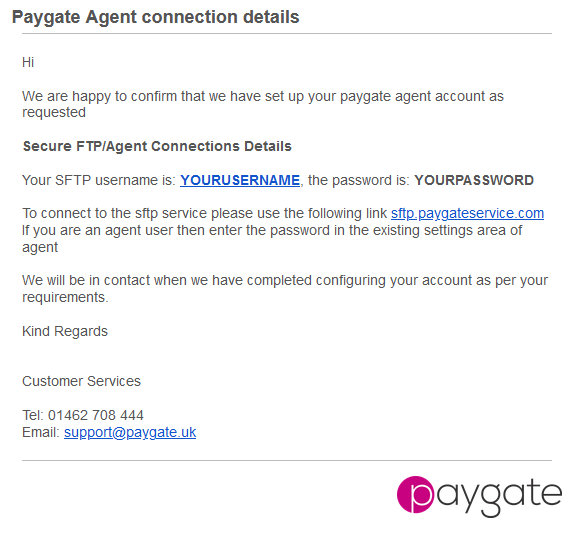The image size is (575, 534).
Task: Click the 'We are happy to confirm' paragraph
Action: coord(263,104)
